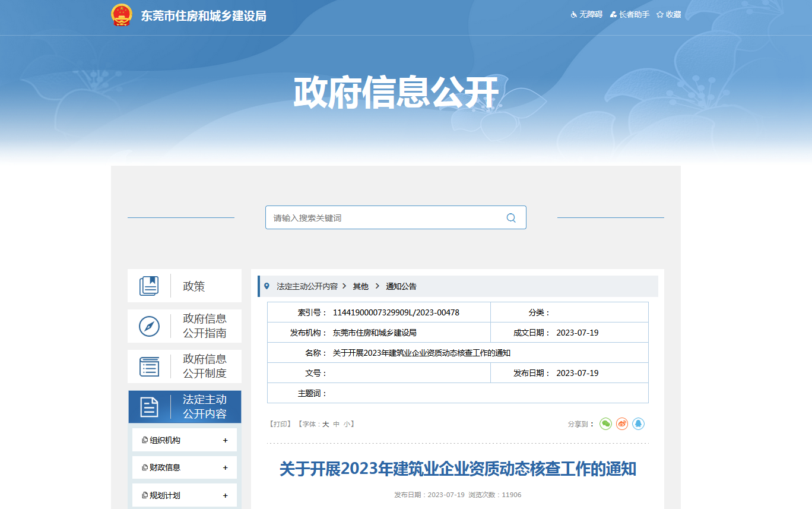Viewport: 812px width, 509px height.
Task: Set font size to 中
Action: tap(336, 424)
